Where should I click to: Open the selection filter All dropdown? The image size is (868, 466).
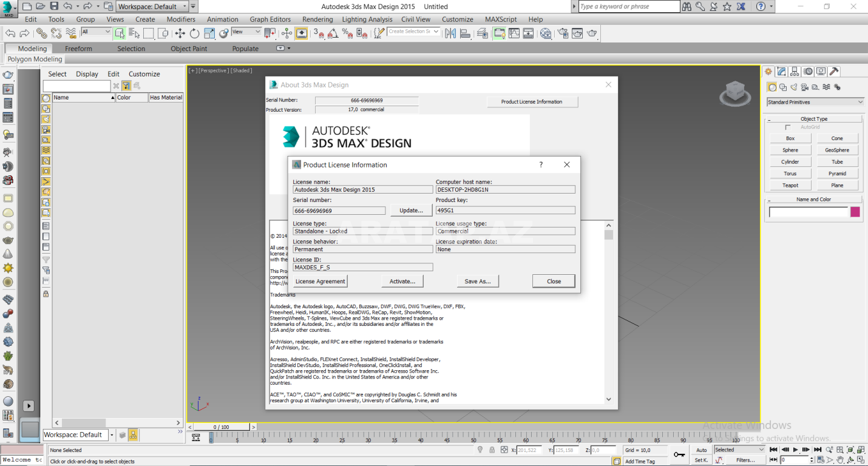[x=97, y=32]
